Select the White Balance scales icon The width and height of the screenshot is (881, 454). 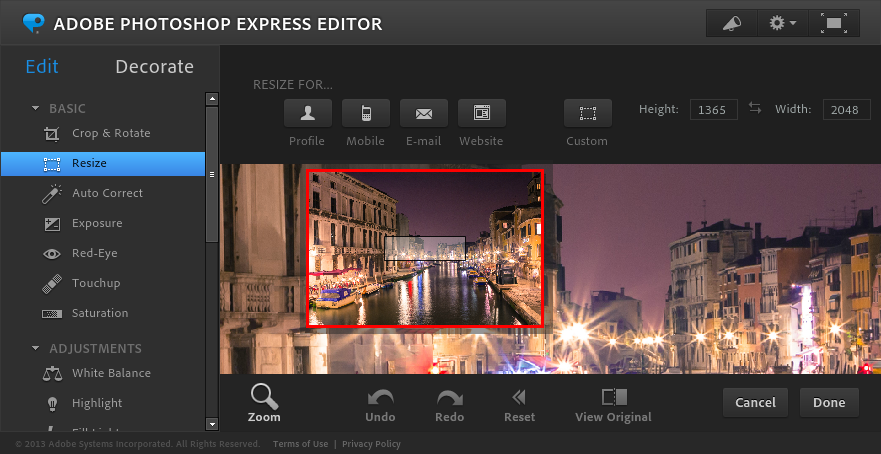(52, 374)
